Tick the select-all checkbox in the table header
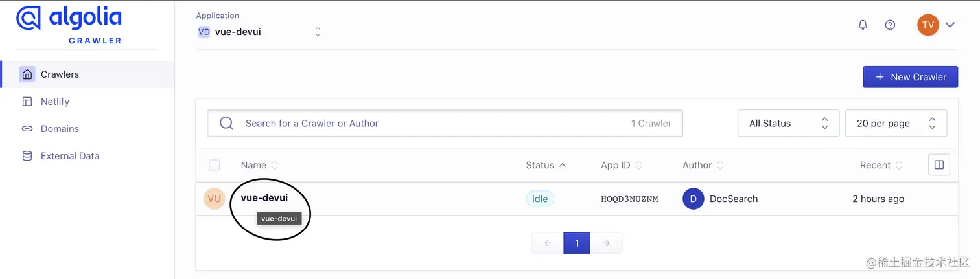980x279 pixels. [x=215, y=165]
